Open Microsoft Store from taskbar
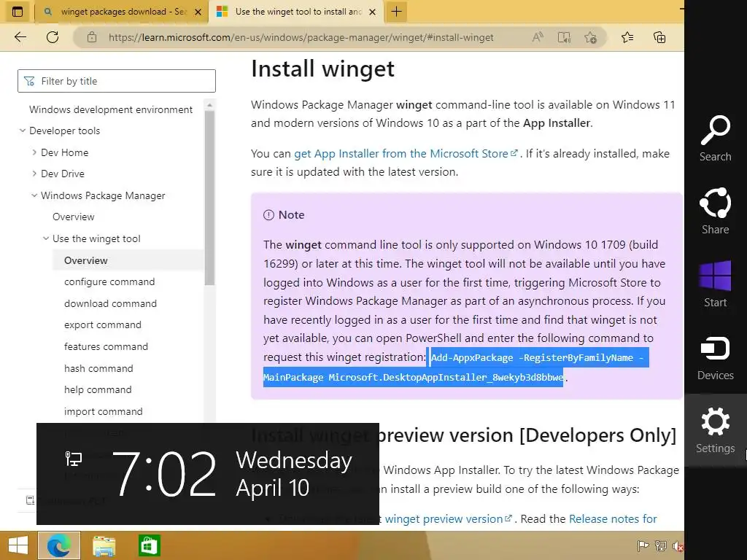747x560 pixels. [149, 545]
